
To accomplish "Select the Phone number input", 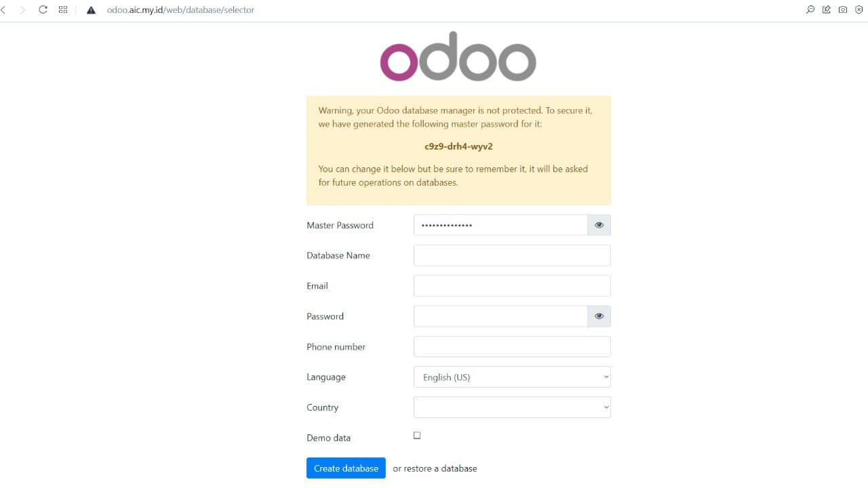I will click(x=512, y=346).
